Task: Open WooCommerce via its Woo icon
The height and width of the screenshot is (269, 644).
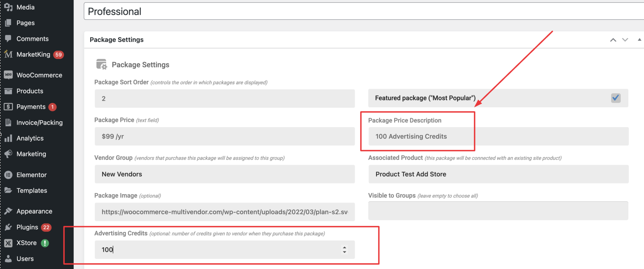Action: [x=8, y=75]
